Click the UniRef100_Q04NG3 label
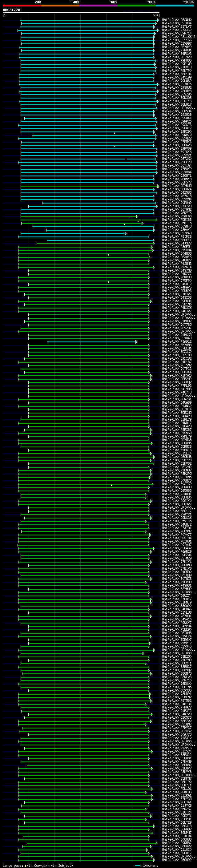197x868 pixels. [177, 253]
